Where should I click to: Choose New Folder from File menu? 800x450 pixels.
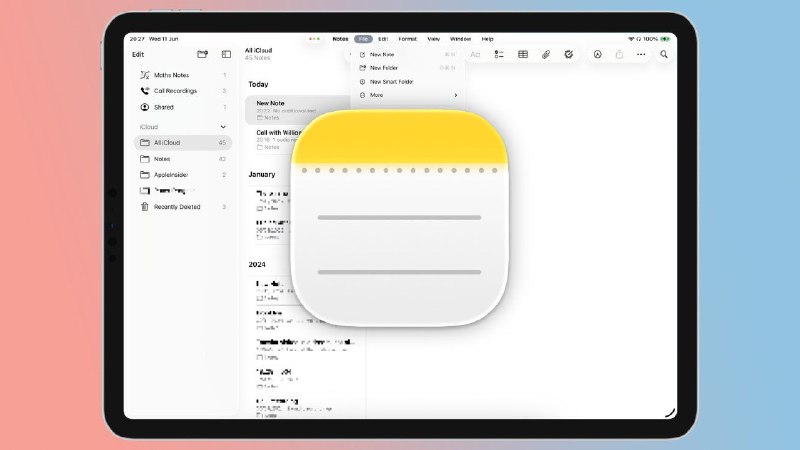(x=407, y=68)
